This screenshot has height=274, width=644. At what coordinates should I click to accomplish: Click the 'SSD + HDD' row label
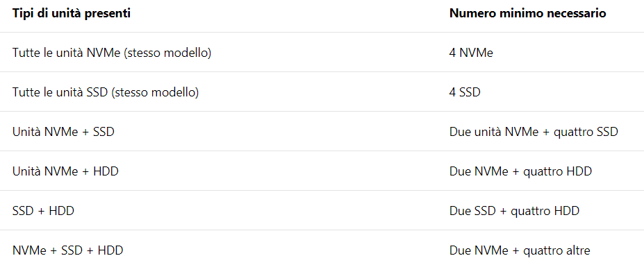43,211
